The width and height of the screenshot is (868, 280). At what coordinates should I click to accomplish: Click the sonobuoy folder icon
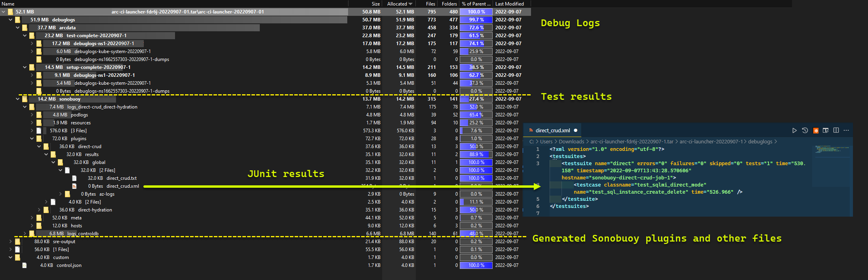click(x=25, y=99)
